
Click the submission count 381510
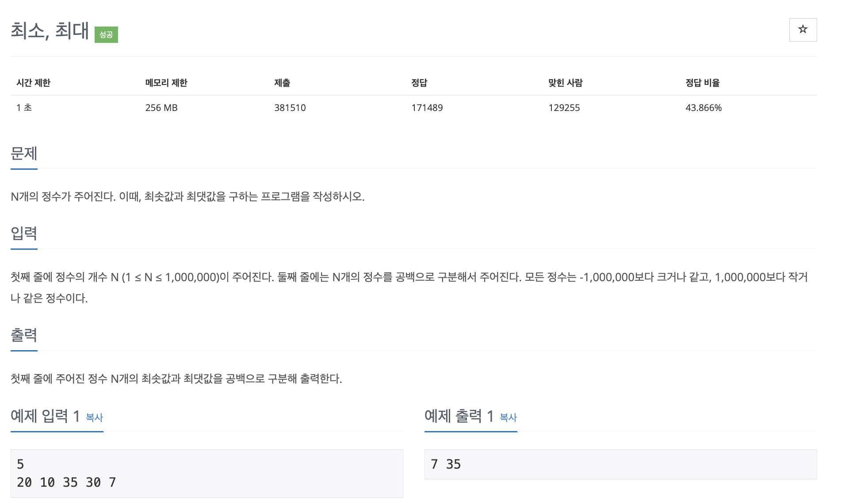click(x=290, y=108)
